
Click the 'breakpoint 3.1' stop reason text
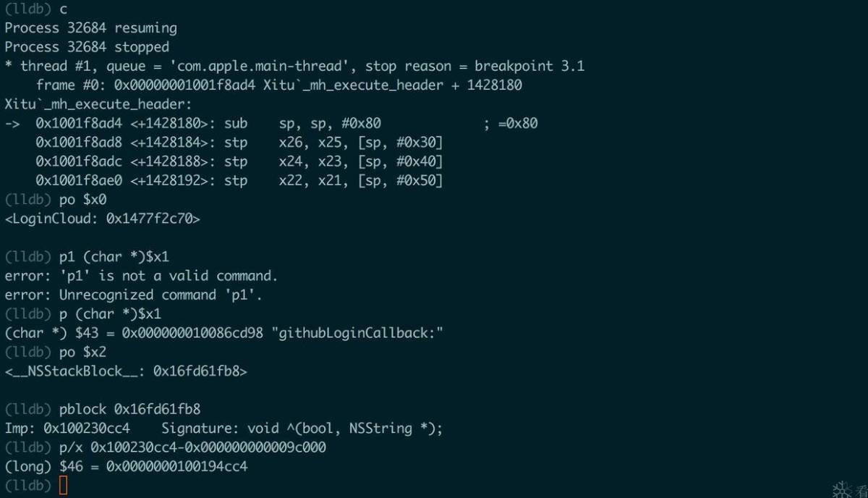coord(529,66)
